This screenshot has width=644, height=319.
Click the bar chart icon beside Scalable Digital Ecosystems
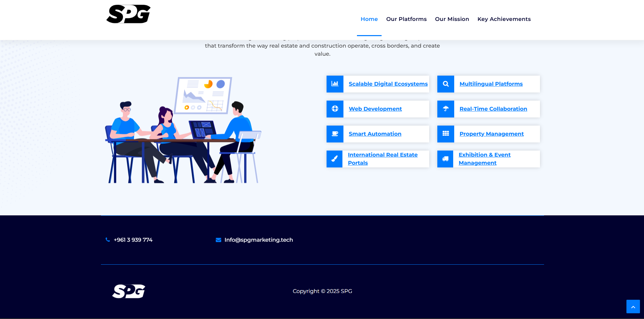[x=335, y=84]
